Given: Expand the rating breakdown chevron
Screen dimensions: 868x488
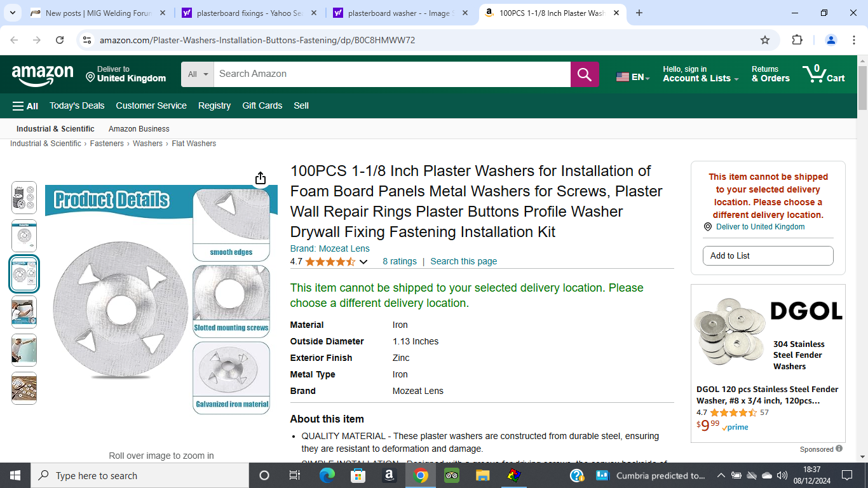Looking at the screenshot, I should (363, 262).
